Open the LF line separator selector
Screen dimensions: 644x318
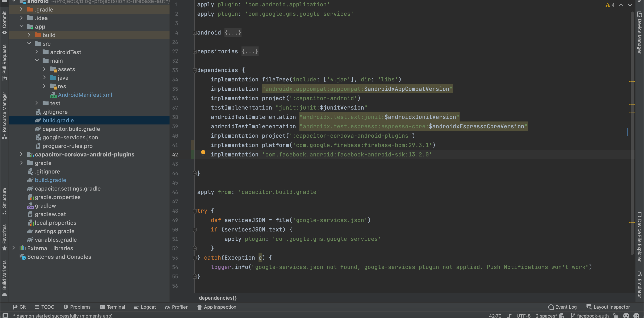tap(509, 315)
